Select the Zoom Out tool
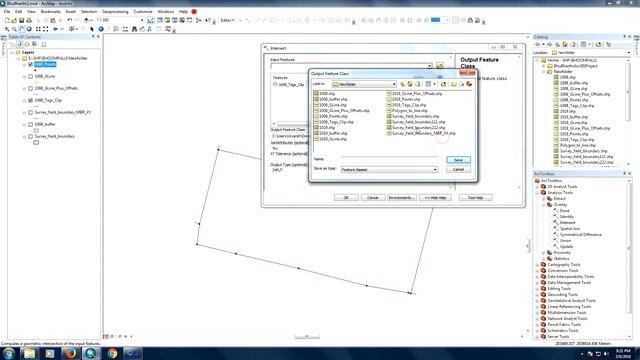The height and width of the screenshot is (360, 640). [14, 29]
